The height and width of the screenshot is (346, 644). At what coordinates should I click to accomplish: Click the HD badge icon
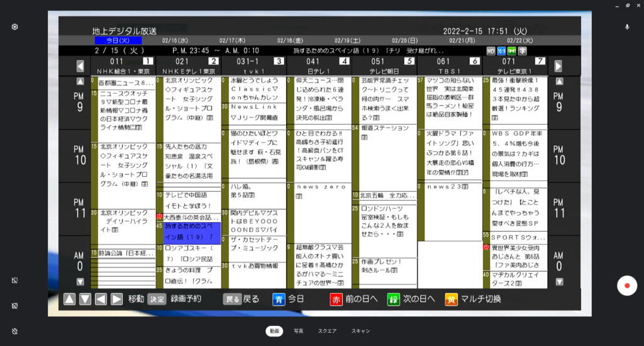[491, 51]
